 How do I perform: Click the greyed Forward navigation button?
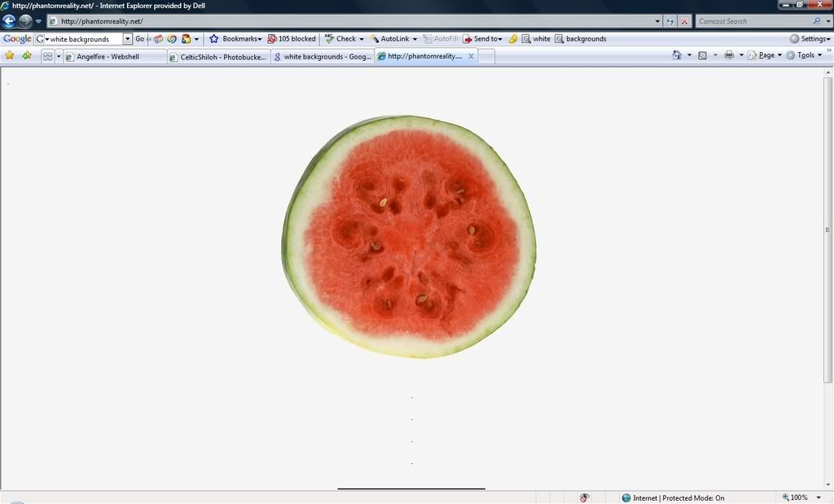[x=25, y=20]
